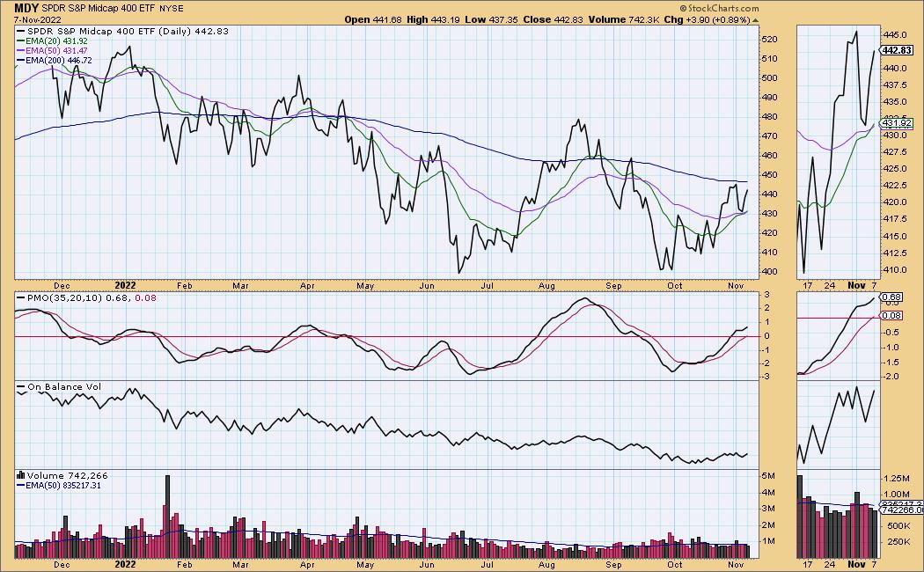Screen dimensions: 924x572
Task: Click the -1.5 PMO zoom axis label
Action: click(892, 363)
